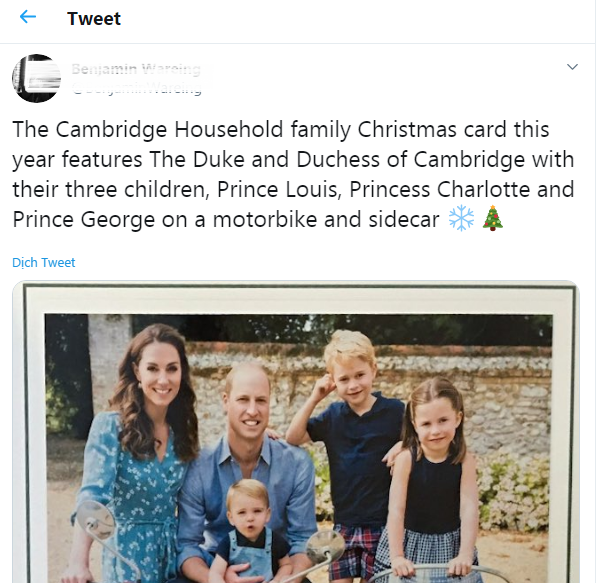The height and width of the screenshot is (583, 609).
Task: Click the back arrow icon
Action: point(27,18)
